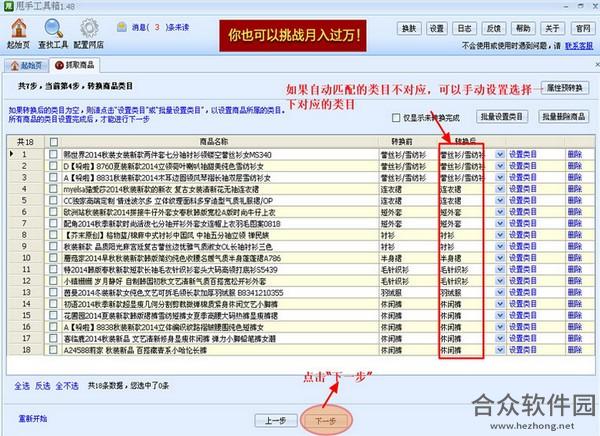Click 设置类目 link for row 2
600x436 pixels.
click(522, 166)
